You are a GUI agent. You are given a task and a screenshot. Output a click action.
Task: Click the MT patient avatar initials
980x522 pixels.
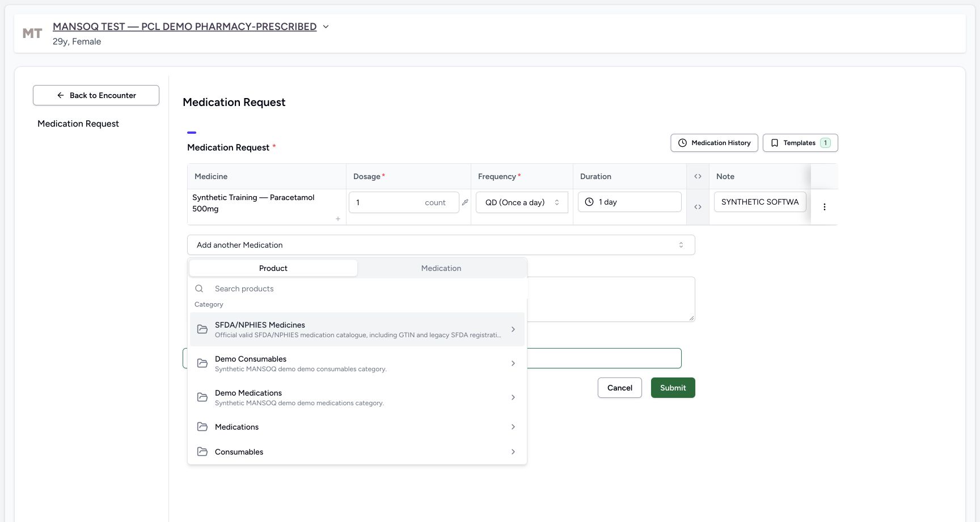[x=32, y=33]
